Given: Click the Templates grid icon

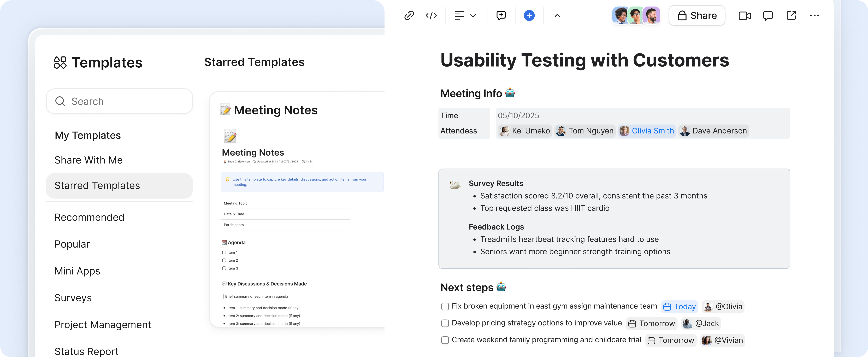Looking at the screenshot, I should tap(60, 62).
